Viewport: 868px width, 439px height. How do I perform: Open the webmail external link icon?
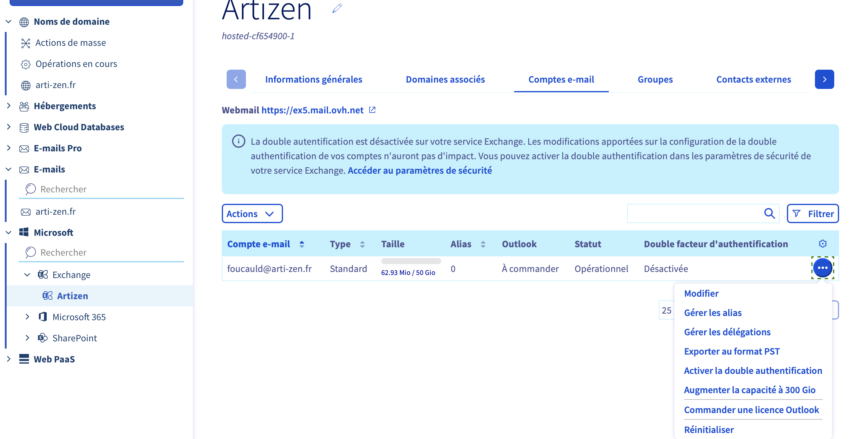[372, 110]
